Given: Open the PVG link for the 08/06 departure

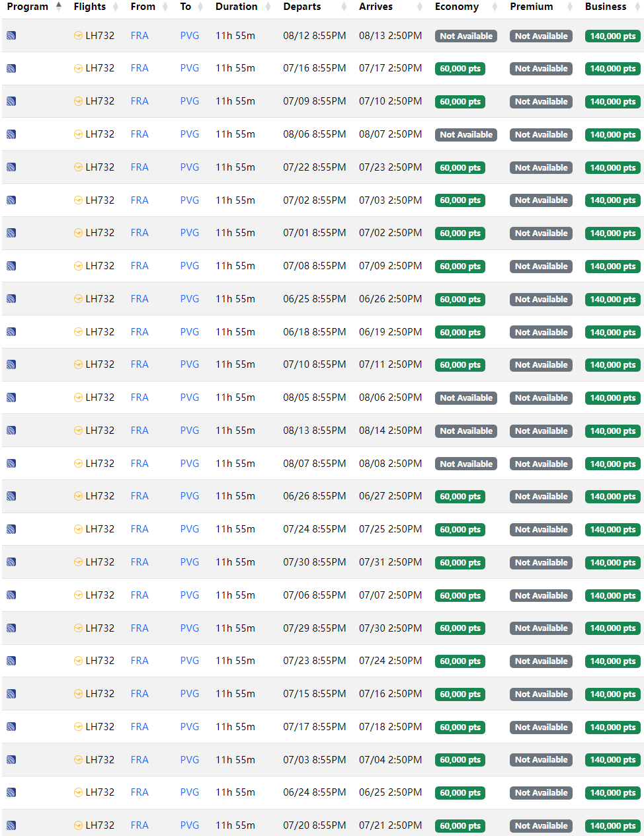Looking at the screenshot, I should tap(190, 134).
